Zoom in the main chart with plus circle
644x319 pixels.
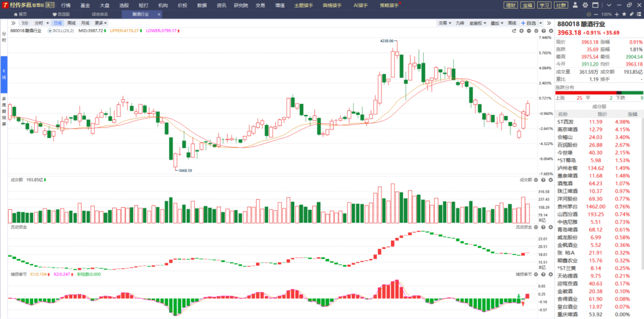[x=522, y=31]
